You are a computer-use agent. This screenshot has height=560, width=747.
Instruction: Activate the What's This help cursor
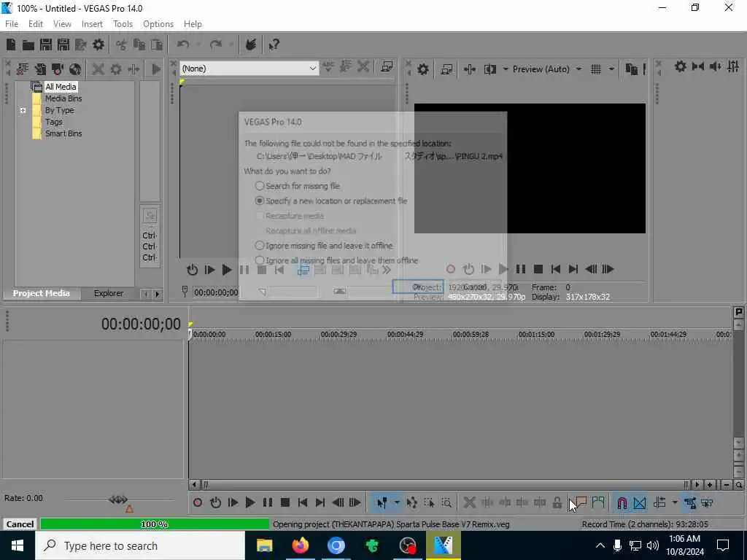(274, 44)
